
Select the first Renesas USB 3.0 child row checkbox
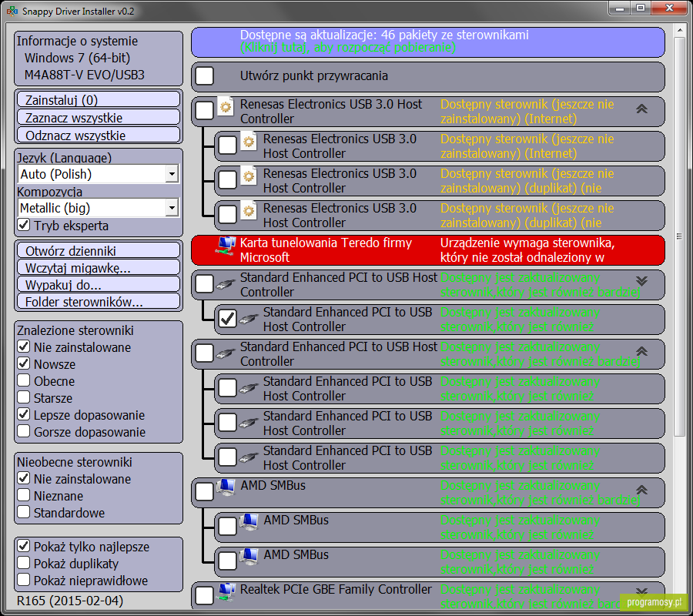(x=228, y=145)
